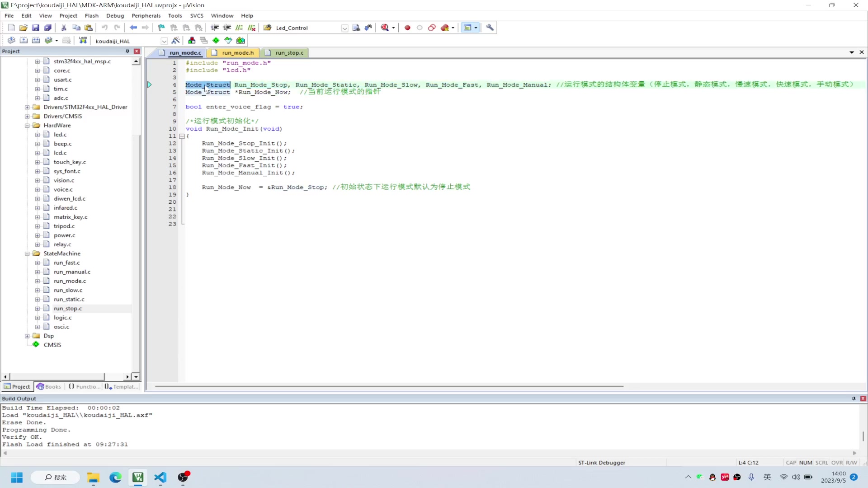Image resolution: width=868 pixels, height=488 pixels.
Task: Open Visual Studio Code from the taskbar
Action: 160,477
